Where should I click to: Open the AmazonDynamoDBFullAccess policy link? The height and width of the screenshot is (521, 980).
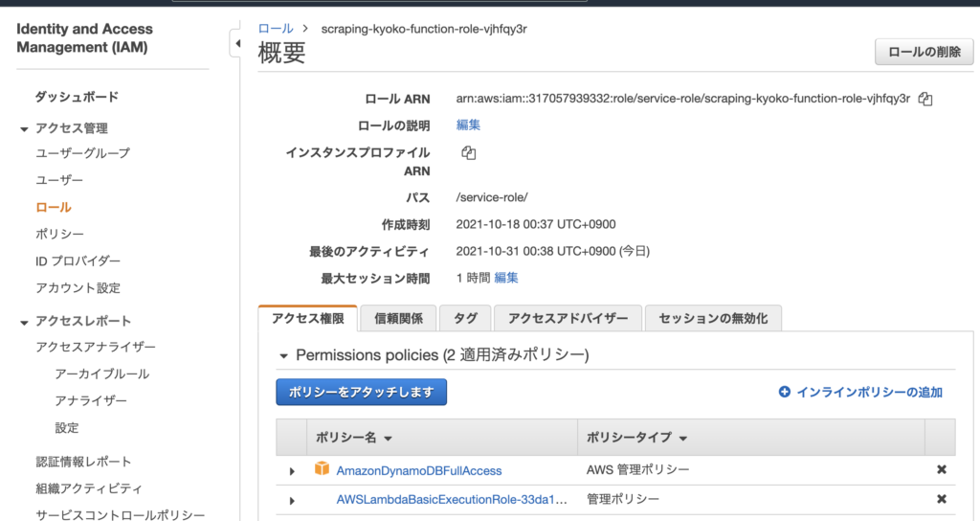[x=419, y=470]
